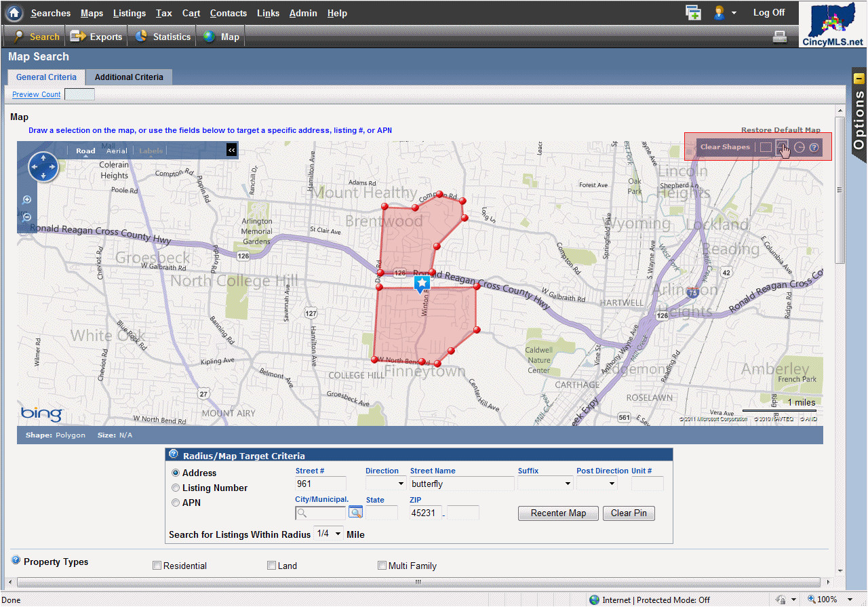Open the Map toolbar button

pyautogui.click(x=221, y=37)
